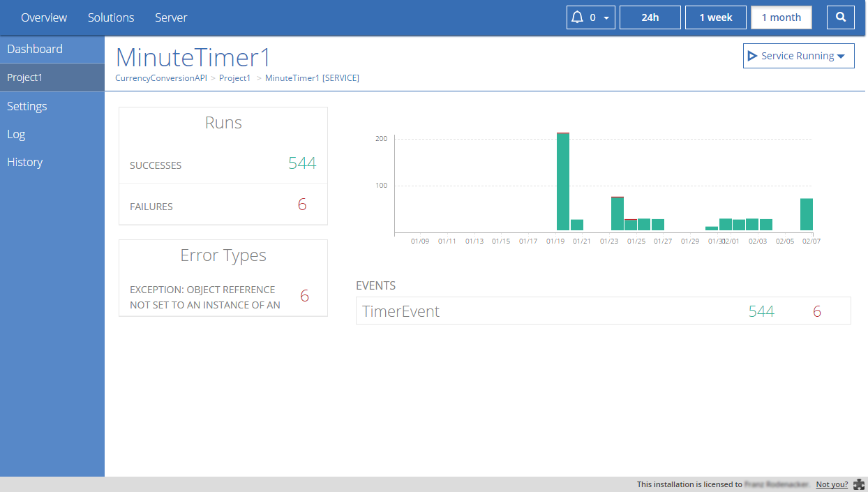This screenshot has width=868, height=492.
Task: Go to the Server menu
Action: 171,17
